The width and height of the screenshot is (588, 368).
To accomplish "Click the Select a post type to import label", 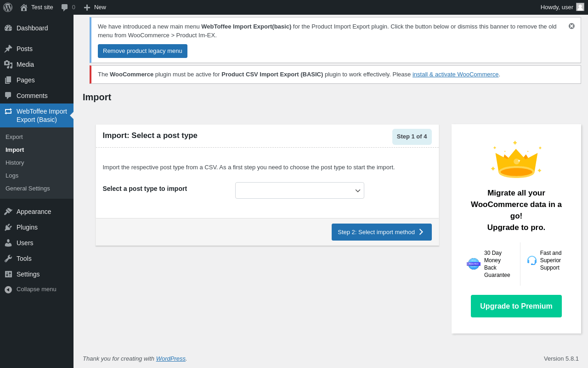I will (x=145, y=189).
